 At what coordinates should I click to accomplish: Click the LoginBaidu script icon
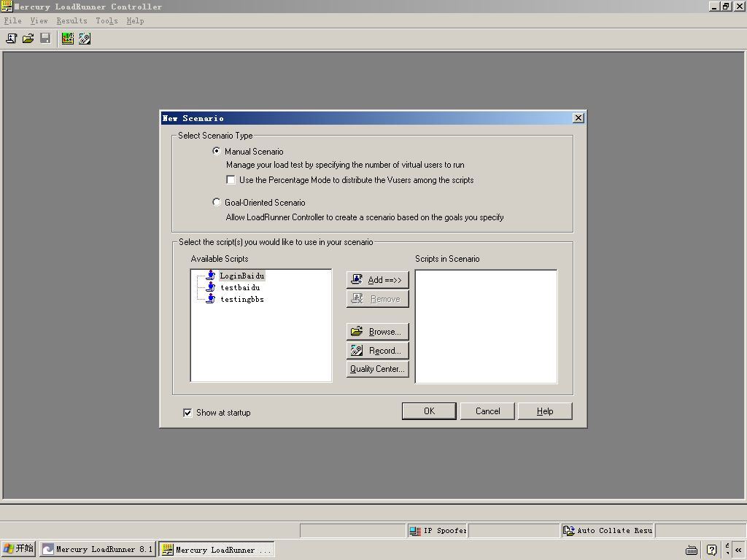(211, 276)
